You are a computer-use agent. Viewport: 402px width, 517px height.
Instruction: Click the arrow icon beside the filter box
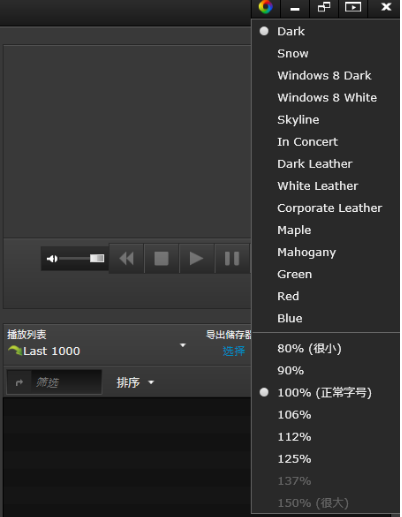19,382
